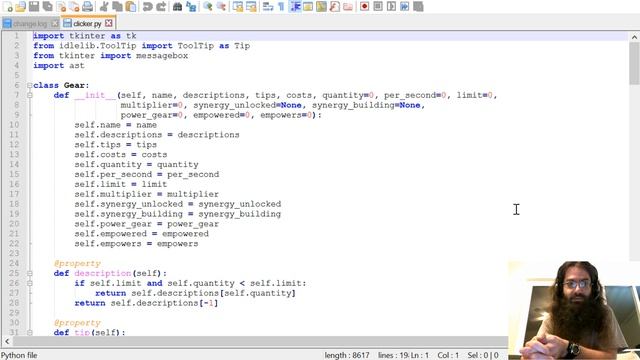Save the current file via toolbar
The image size is (640, 360).
tap(34, 6)
